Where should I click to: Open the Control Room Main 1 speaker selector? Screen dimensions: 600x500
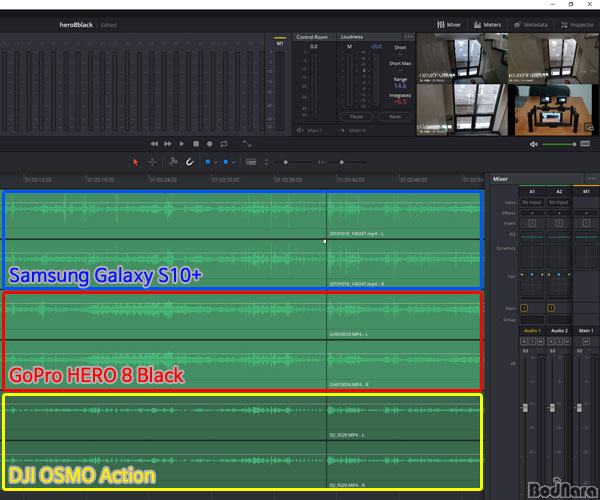pyautogui.click(x=310, y=130)
